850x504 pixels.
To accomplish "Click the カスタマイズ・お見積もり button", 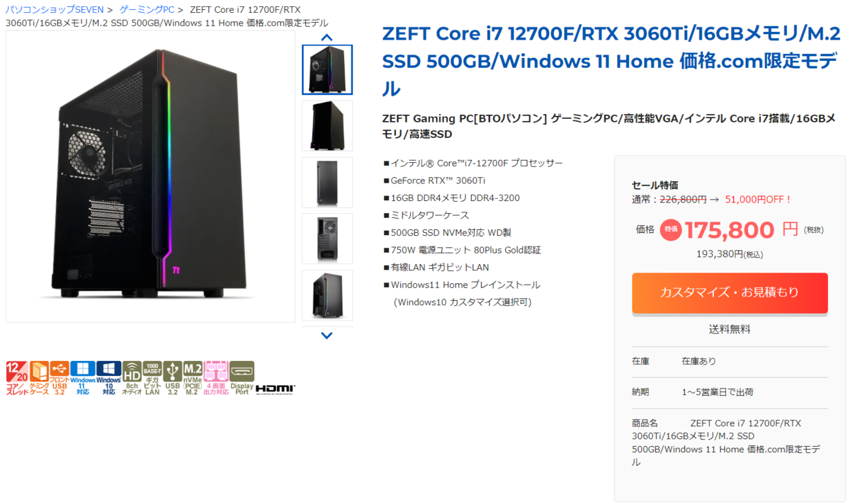I will tap(730, 292).
